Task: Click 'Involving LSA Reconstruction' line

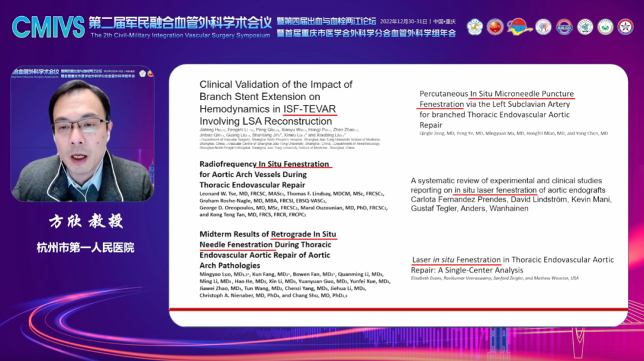Action: point(266,121)
